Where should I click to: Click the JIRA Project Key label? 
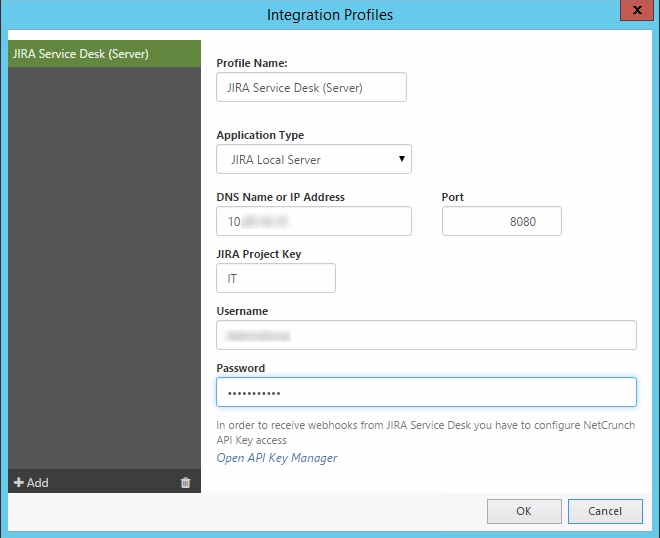258,254
